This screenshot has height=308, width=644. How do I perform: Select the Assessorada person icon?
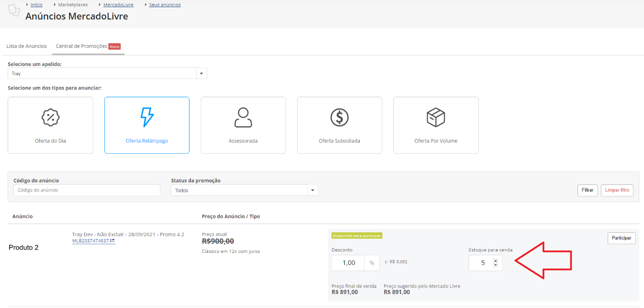243,117
